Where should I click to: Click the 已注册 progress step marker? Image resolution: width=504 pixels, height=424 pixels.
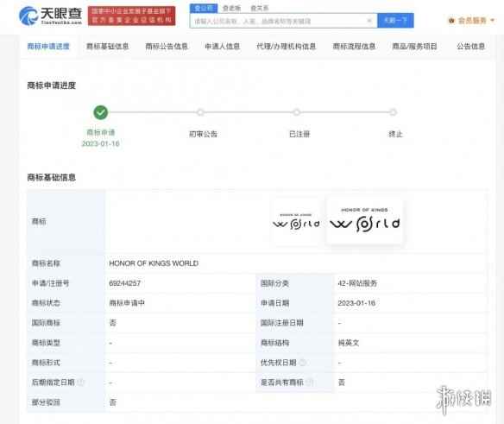tap(297, 112)
